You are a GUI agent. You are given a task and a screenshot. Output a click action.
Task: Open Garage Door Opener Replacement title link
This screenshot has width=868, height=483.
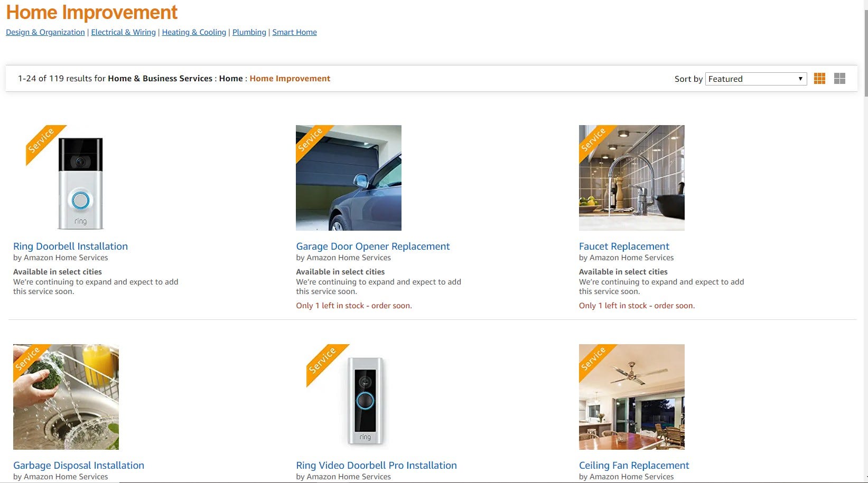click(x=373, y=246)
